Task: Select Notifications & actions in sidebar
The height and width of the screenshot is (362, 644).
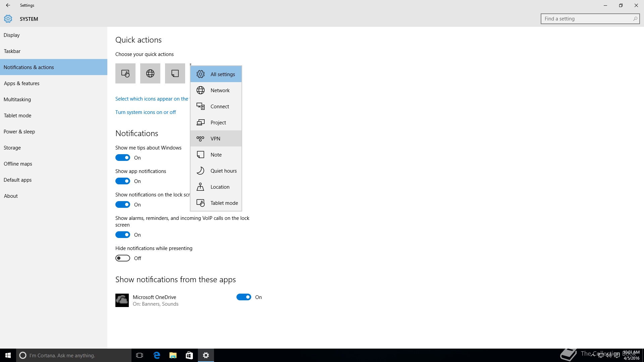Action: coord(54,67)
